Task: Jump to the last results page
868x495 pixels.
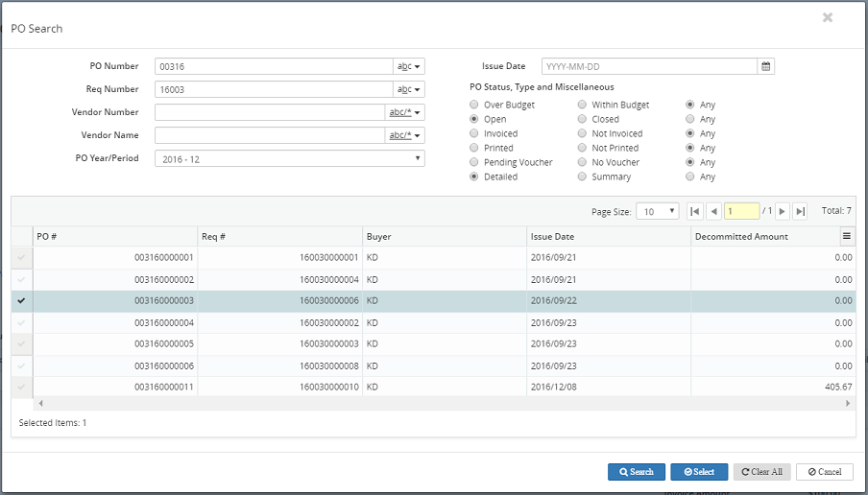Action: point(801,211)
